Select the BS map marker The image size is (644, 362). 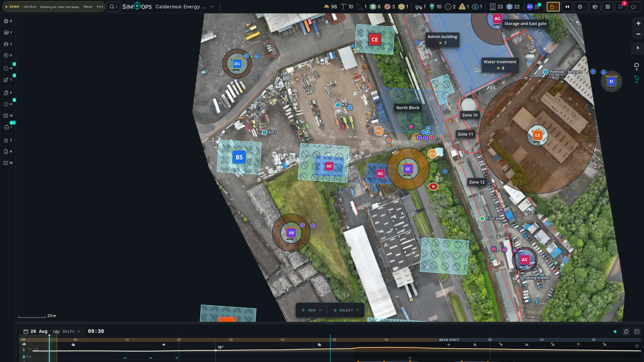pyautogui.click(x=239, y=157)
